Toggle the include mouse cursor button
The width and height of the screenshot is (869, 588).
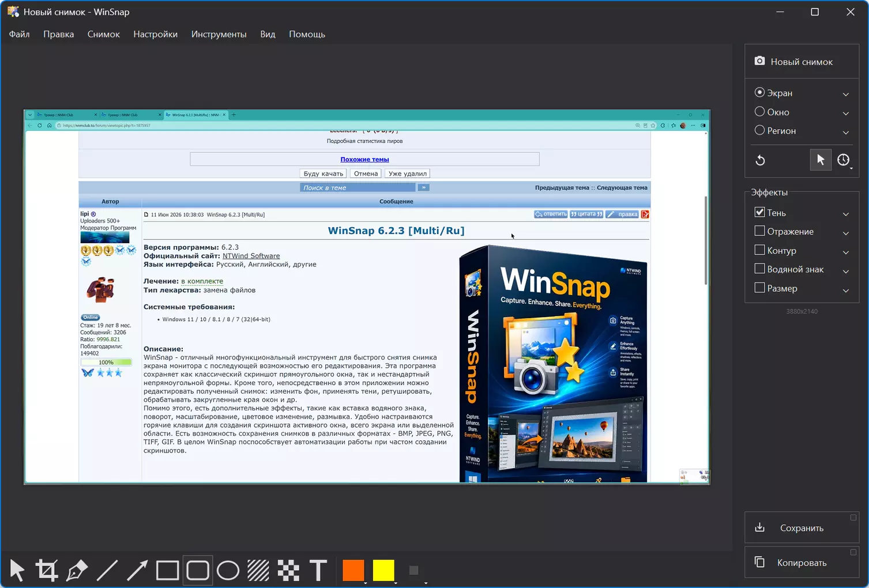click(x=821, y=160)
